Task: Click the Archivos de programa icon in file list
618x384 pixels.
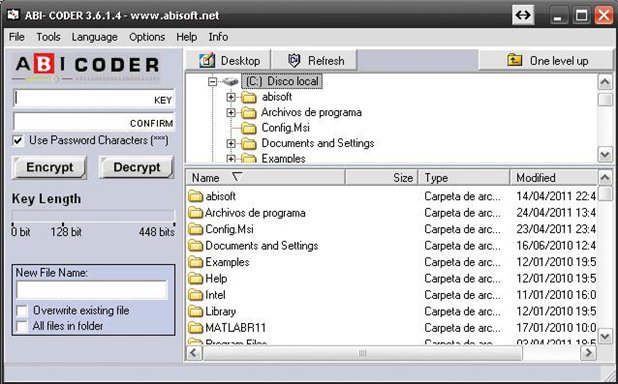Action: 195,213
